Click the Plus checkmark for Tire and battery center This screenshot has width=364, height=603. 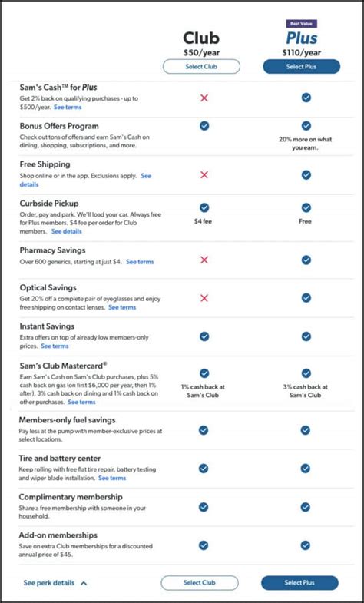tap(305, 469)
